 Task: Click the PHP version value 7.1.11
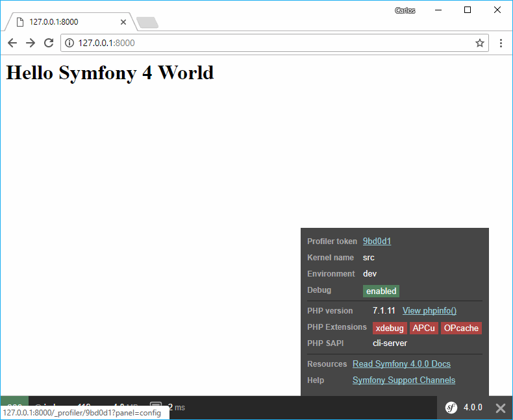pyautogui.click(x=384, y=310)
